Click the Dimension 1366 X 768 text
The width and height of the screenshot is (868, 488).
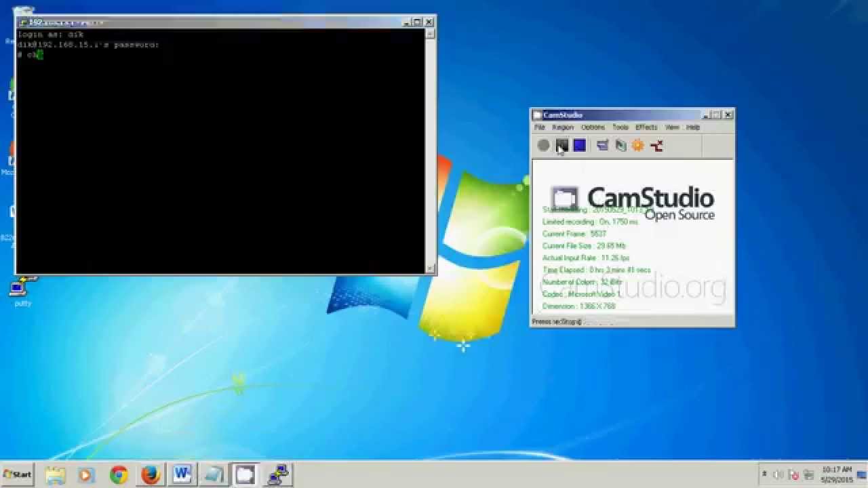click(578, 306)
